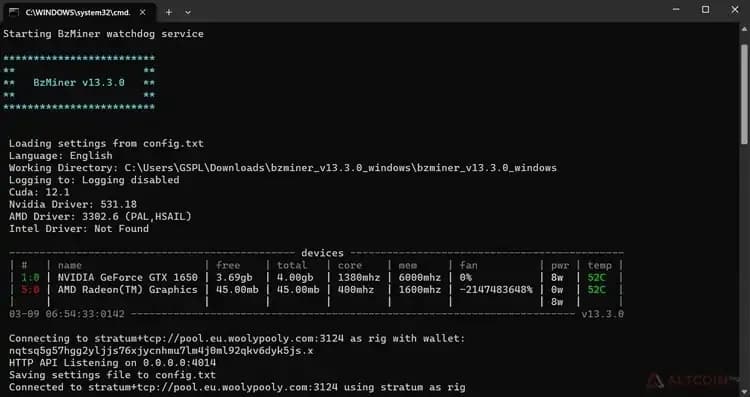This screenshot has width=750, height=397.
Task: Minimize the terminal window
Action: (676, 10)
